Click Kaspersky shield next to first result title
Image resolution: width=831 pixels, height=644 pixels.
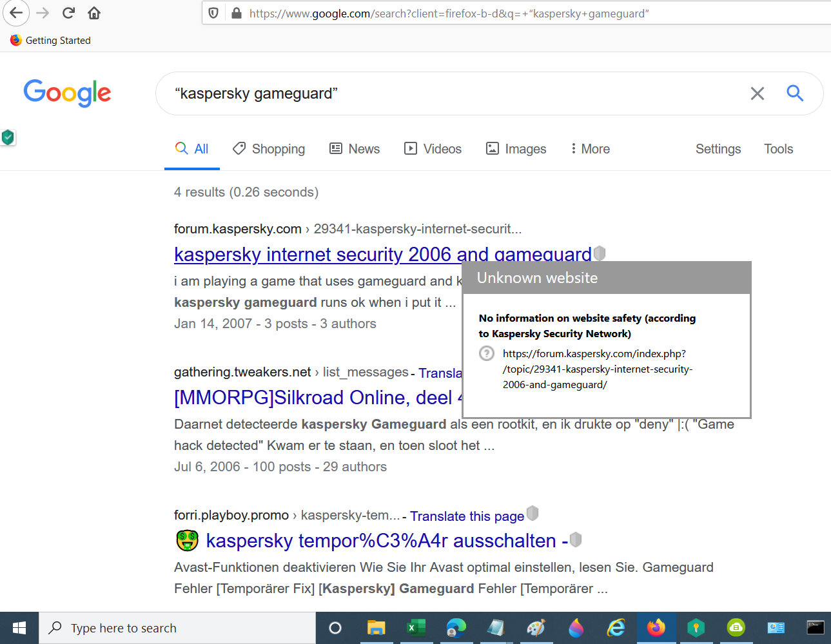click(x=600, y=253)
